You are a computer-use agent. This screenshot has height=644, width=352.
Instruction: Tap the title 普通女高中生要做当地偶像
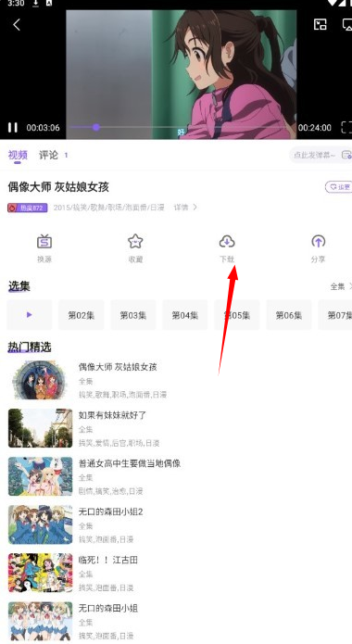(130, 463)
